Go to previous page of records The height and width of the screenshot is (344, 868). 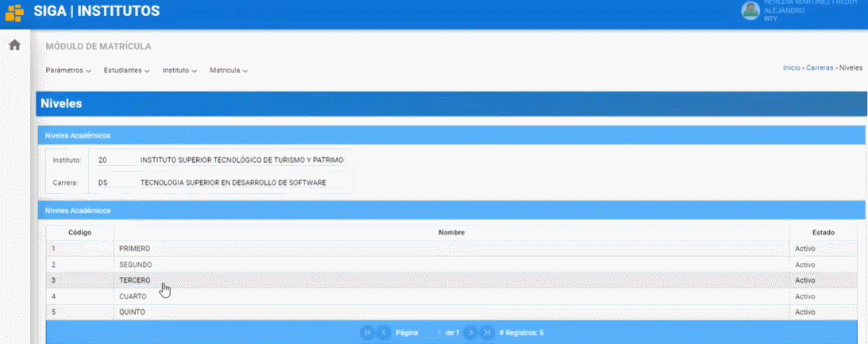[384, 332]
